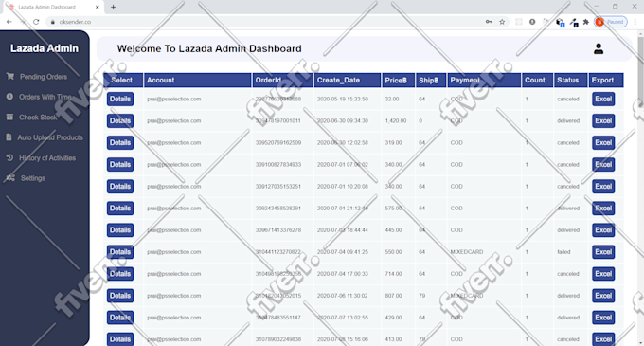644x346 pixels.
Task: Open the user profile icon
Action: 599,49
